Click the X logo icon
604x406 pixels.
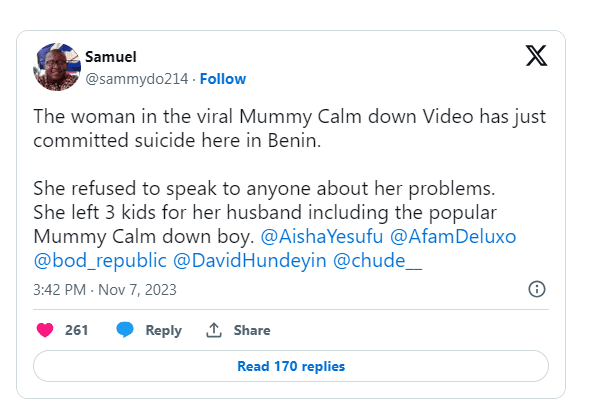click(536, 57)
